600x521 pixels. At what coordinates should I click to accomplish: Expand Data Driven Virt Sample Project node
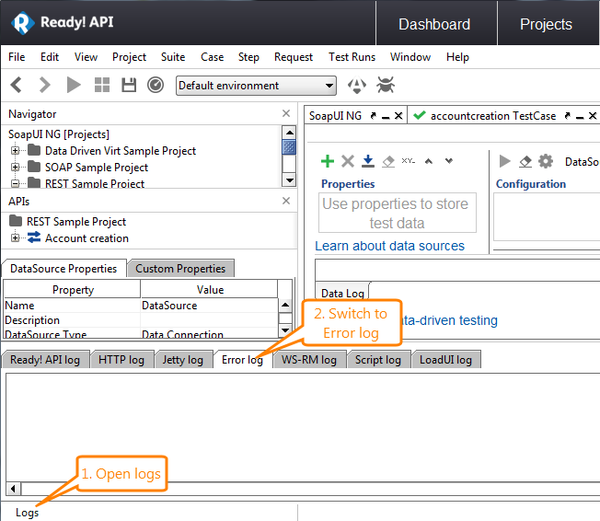pyautogui.click(x=15, y=151)
